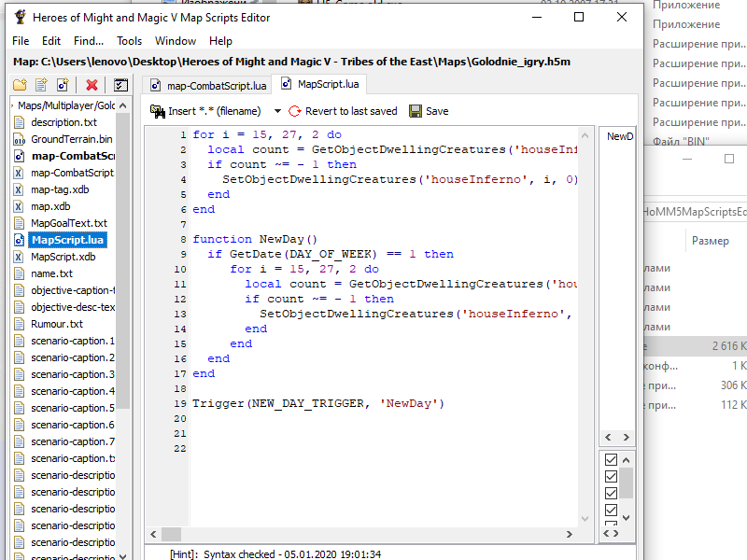Click the text file icon of Rumour.txt
The height and width of the screenshot is (560, 747).
[19, 324]
